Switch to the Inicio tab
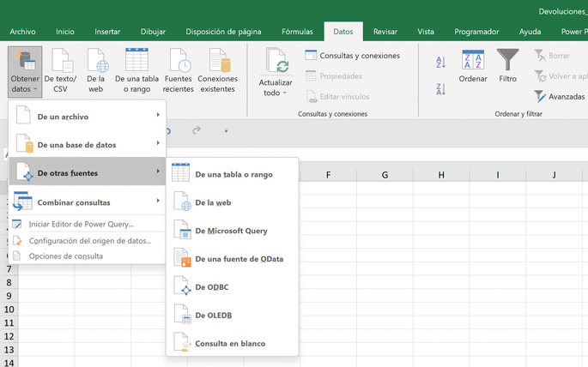The height and width of the screenshot is (367, 588). 65,32
